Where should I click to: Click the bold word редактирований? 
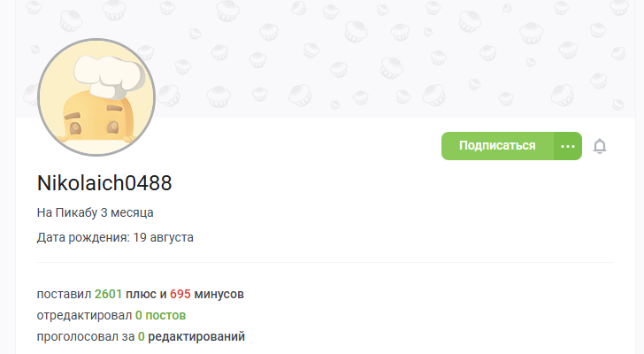pos(196,337)
